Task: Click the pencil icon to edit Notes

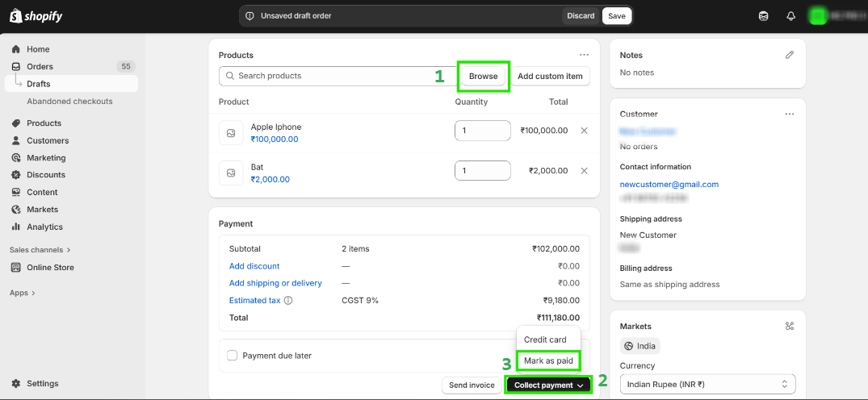Action: 789,55
